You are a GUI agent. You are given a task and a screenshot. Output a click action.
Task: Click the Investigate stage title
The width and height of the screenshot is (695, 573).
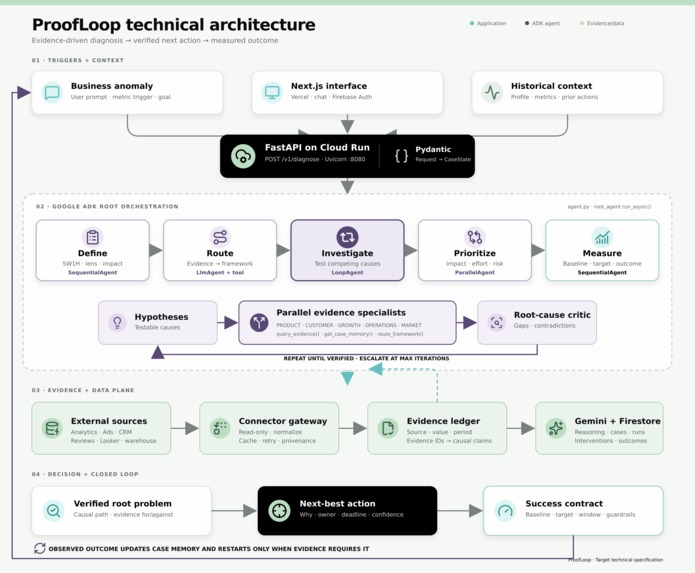[x=347, y=253]
